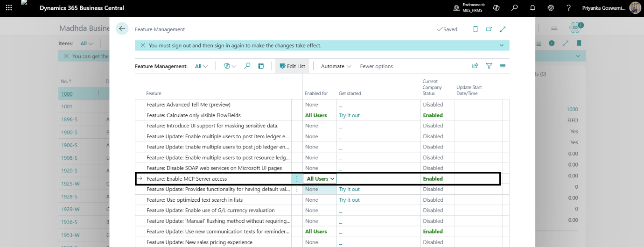Open Priyanka Goswami profile avatar
The width and height of the screenshot is (644, 247).
[x=635, y=8]
